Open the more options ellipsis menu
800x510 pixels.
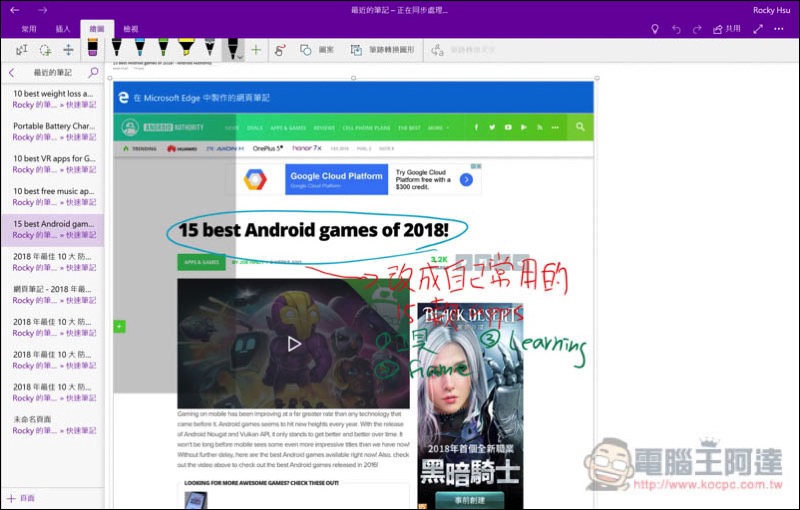click(x=779, y=29)
